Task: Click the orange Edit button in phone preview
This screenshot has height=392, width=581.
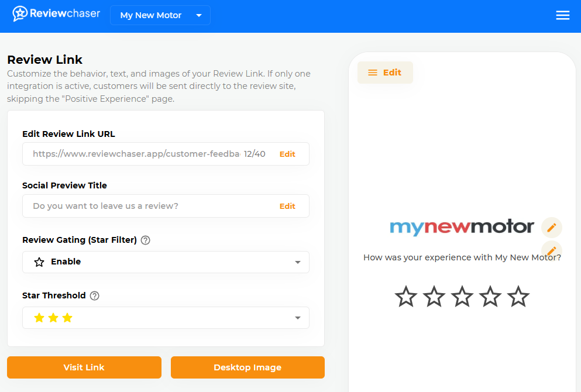Action: point(385,73)
